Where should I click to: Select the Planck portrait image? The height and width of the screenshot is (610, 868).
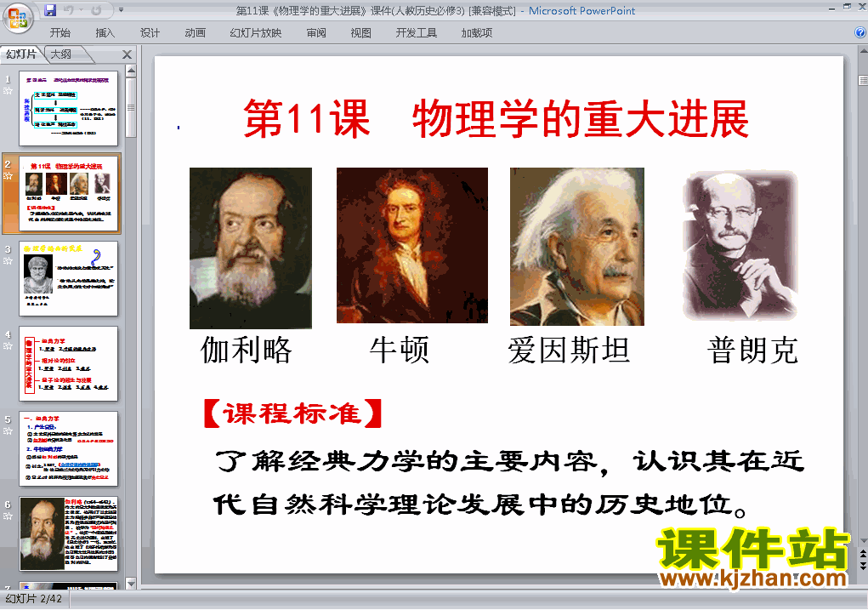pos(740,245)
